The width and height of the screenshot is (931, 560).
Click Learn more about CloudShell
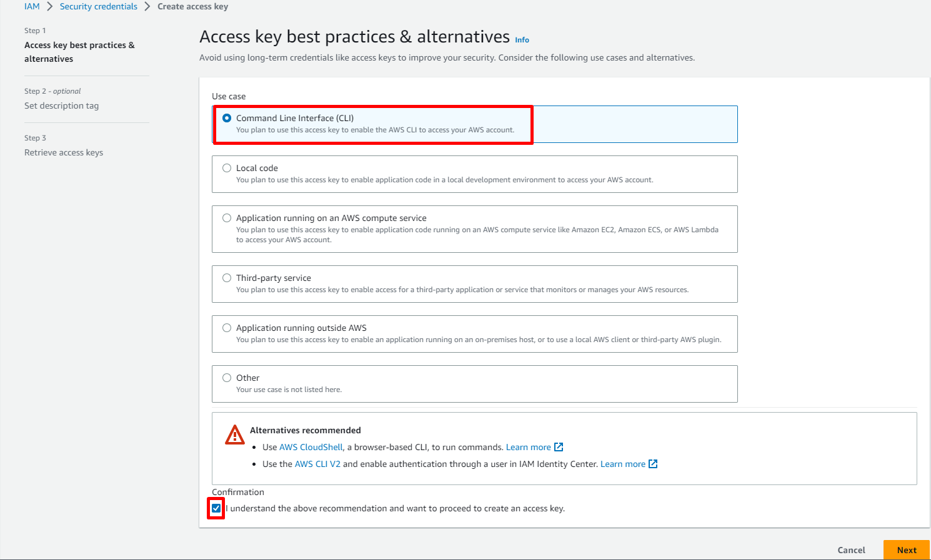click(x=528, y=447)
